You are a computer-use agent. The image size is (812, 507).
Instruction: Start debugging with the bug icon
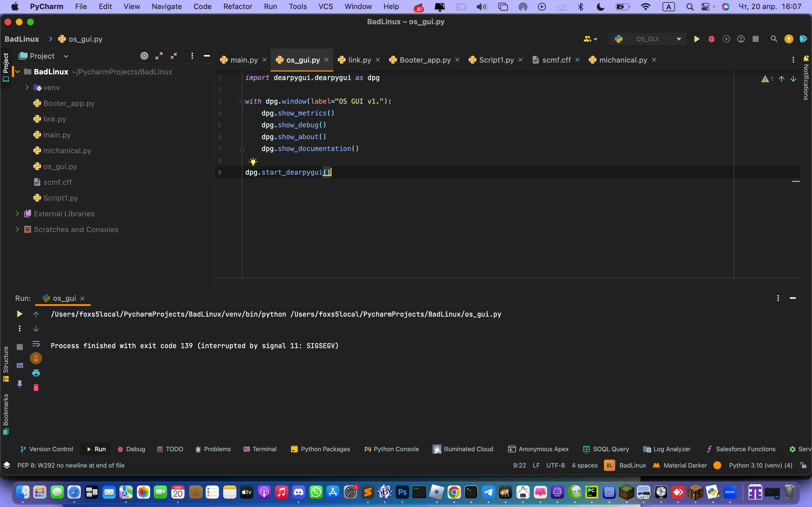coord(712,39)
